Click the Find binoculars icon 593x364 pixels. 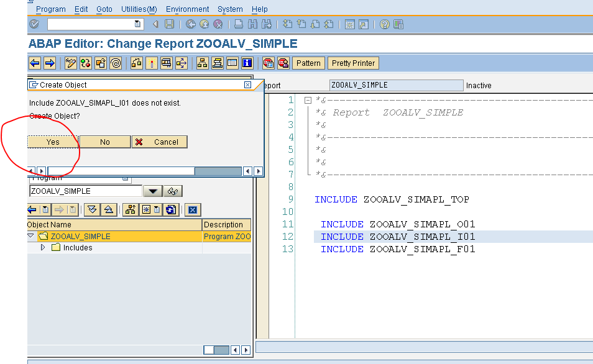pyautogui.click(x=252, y=24)
